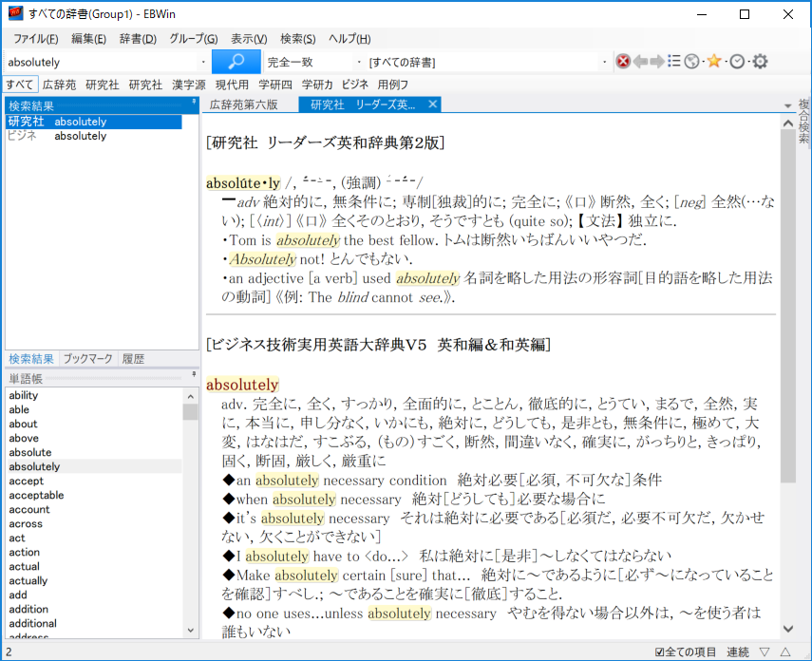Switch to the 履歴 tab

pyautogui.click(x=133, y=359)
